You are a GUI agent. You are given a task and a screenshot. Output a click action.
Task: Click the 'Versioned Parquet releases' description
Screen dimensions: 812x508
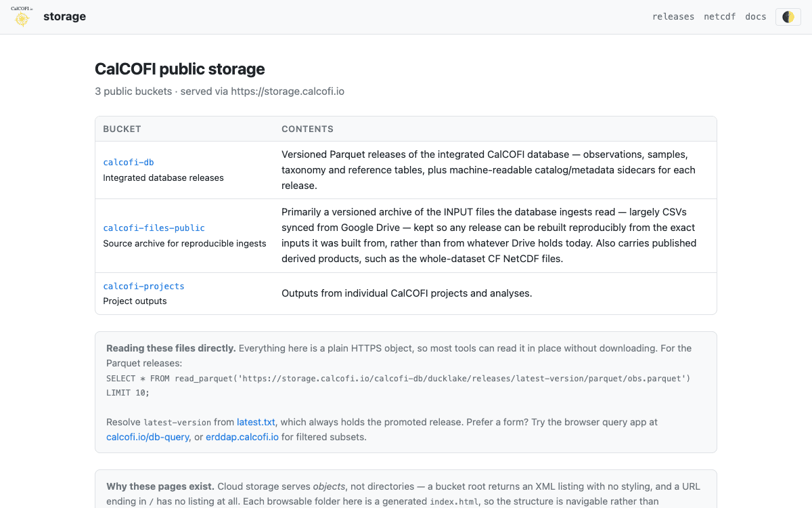click(489, 170)
